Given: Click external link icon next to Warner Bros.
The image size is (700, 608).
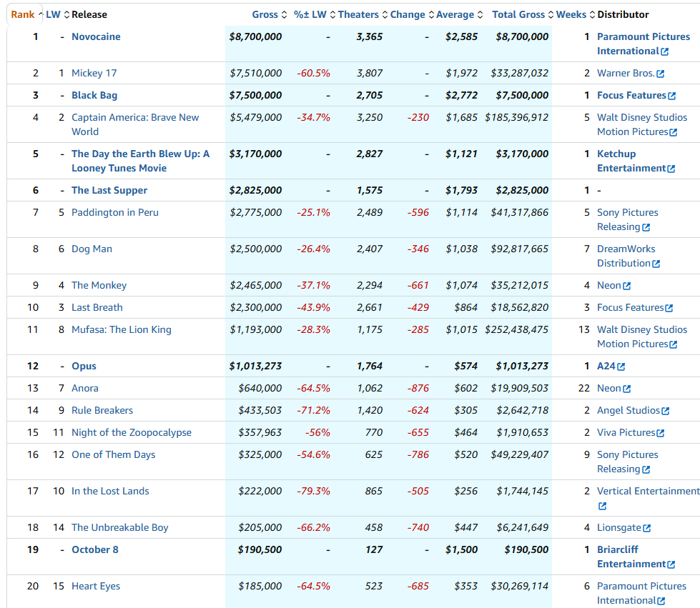Looking at the screenshot, I should point(660,74).
